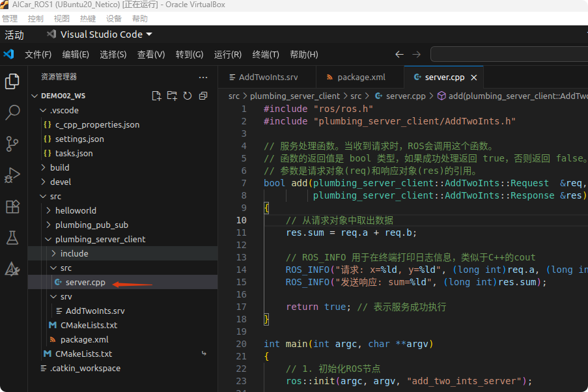Screen dimensions: 588x392
Task: Open VirtualBox 帮助 menu
Action: pyautogui.click(x=140, y=18)
